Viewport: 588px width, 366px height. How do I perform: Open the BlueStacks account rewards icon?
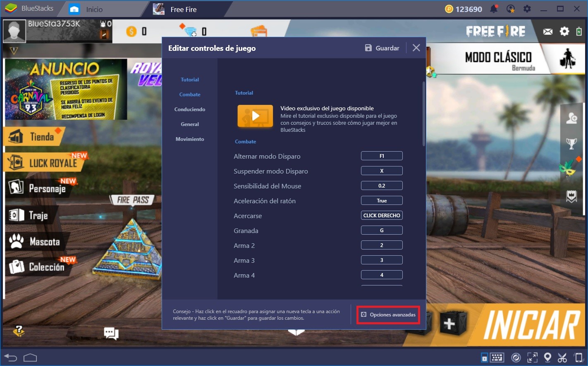click(511, 9)
